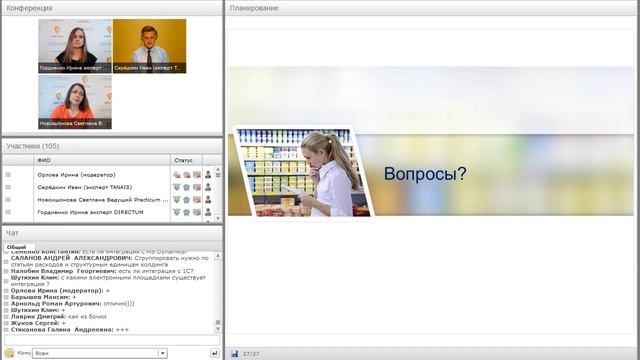This screenshot has height=360, width=640.
Task: Click marker beside Жуков Сергей chat message
Action: [x=6, y=323]
